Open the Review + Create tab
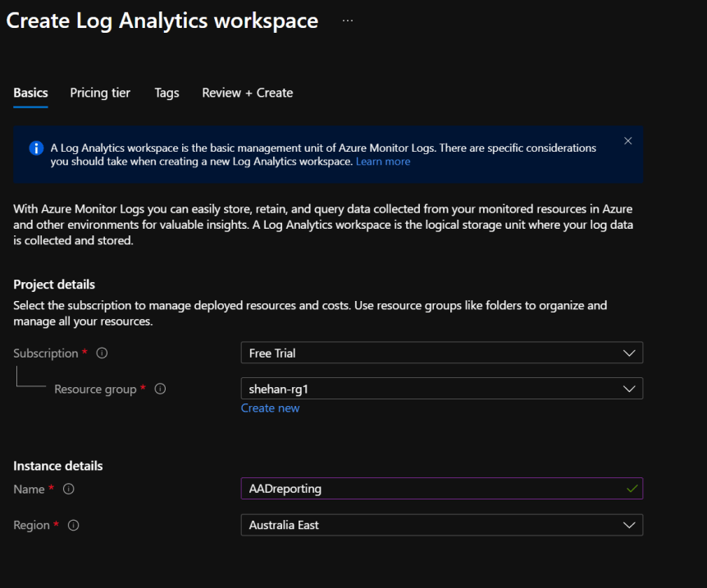The image size is (707, 588). pyautogui.click(x=248, y=93)
